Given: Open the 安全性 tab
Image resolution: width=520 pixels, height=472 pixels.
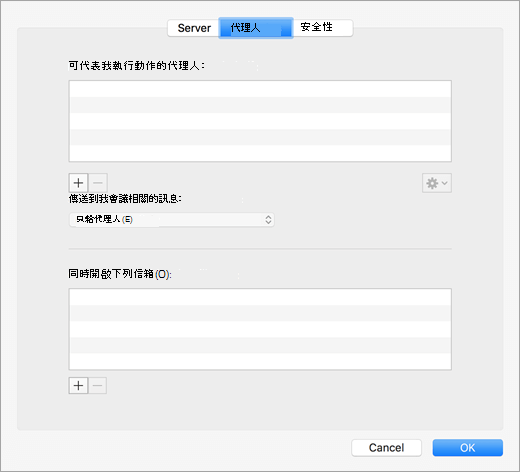Looking at the screenshot, I should pyautogui.click(x=323, y=28).
